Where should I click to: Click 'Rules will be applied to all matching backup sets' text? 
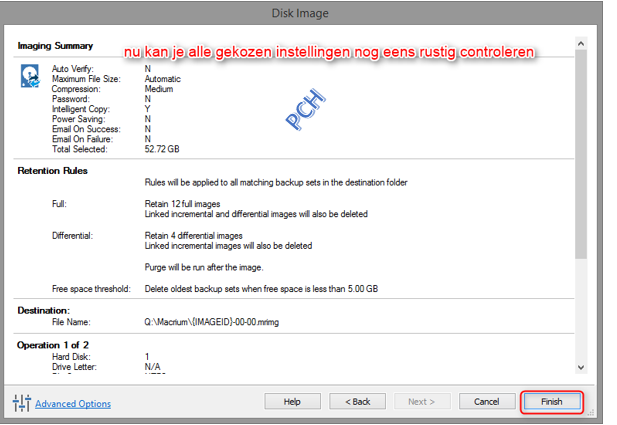pos(276,183)
